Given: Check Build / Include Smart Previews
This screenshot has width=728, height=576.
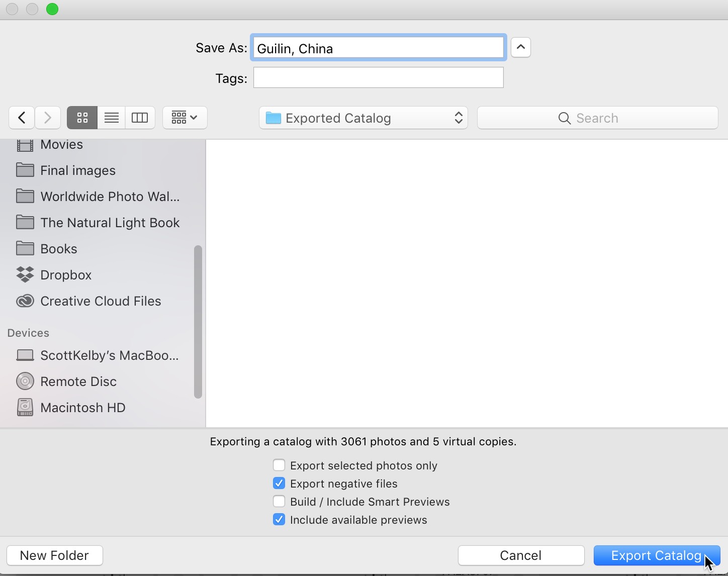Looking at the screenshot, I should tap(279, 501).
